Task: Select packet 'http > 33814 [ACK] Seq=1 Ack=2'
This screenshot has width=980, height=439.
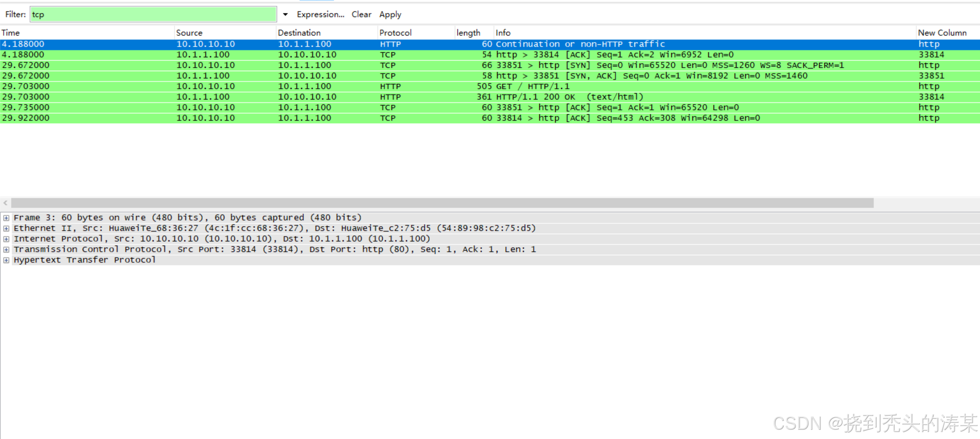Action: (490, 55)
